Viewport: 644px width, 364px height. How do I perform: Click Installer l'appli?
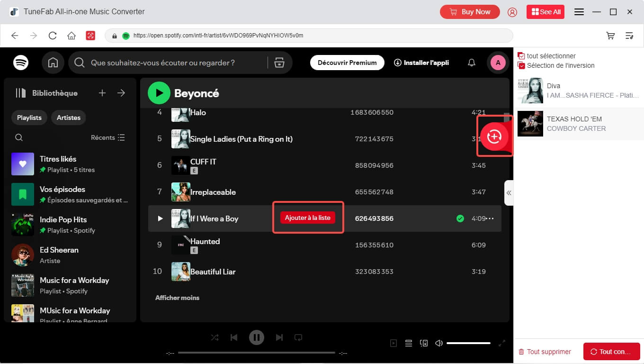(421, 63)
